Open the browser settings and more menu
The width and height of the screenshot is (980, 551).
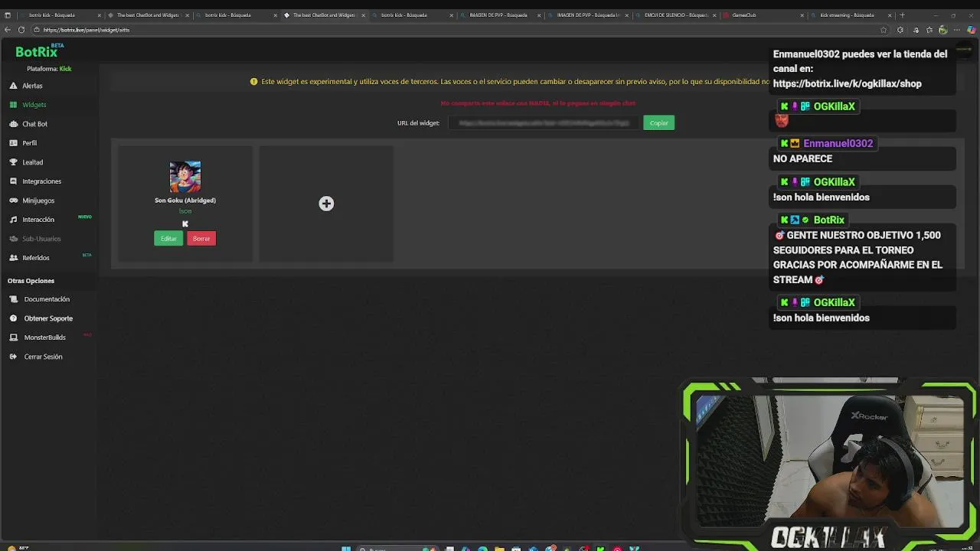coord(957,30)
